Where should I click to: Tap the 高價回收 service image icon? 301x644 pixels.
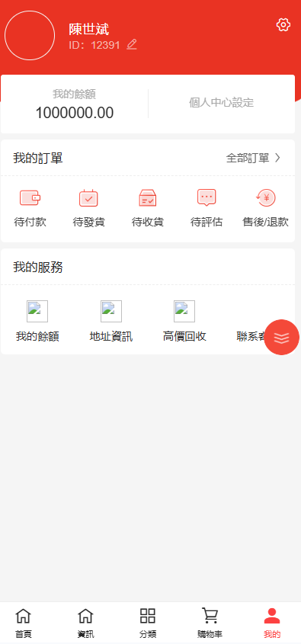(x=184, y=311)
